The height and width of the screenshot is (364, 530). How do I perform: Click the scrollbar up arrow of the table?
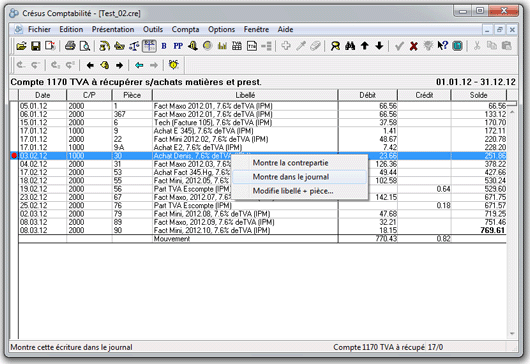click(512, 112)
